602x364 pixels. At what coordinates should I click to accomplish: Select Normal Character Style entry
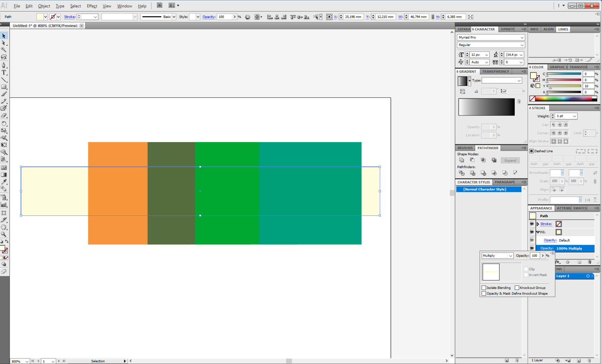coord(484,189)
